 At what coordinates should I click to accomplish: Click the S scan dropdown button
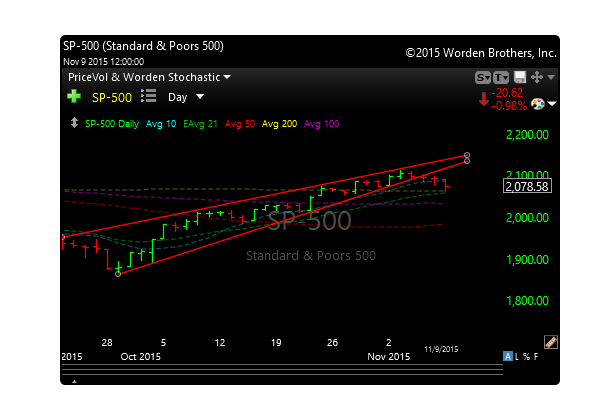coord(483,78)
